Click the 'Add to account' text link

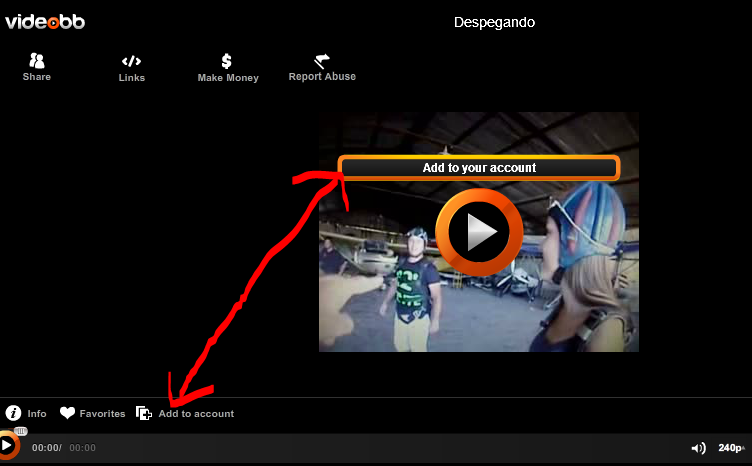click(196, 414)
